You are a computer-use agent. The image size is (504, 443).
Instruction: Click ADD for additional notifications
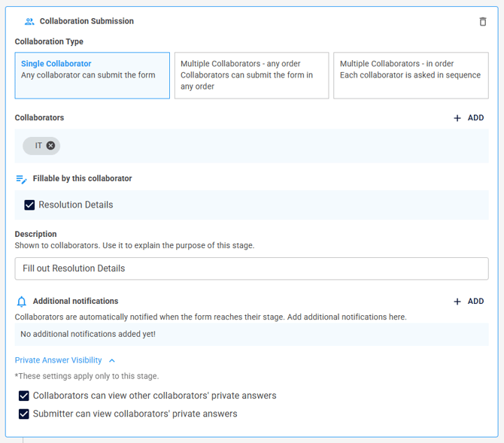coord(469,302)
